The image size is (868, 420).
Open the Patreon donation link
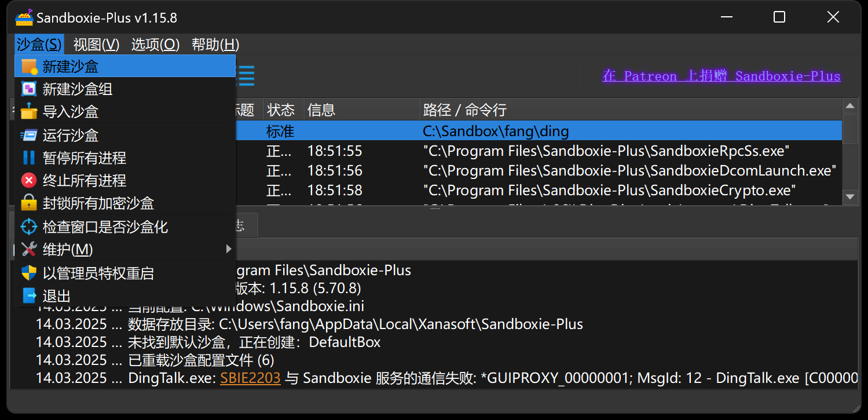(721, 76)
